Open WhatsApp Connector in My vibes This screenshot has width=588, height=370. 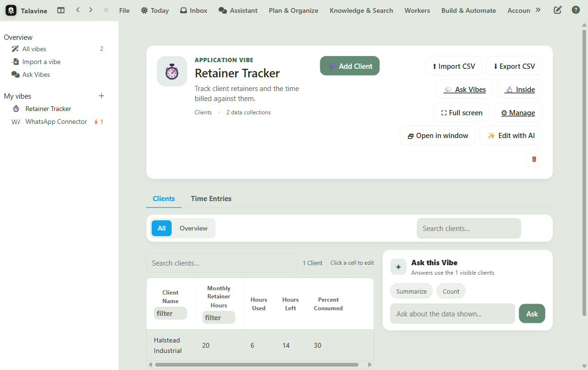click(x=57, y=121)
